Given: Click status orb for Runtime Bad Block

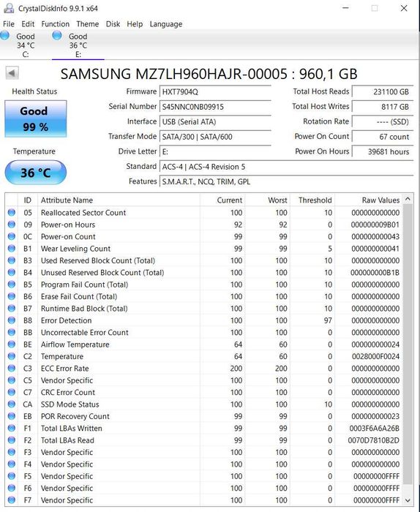Looking at the screenshot, I should point(12,308).
